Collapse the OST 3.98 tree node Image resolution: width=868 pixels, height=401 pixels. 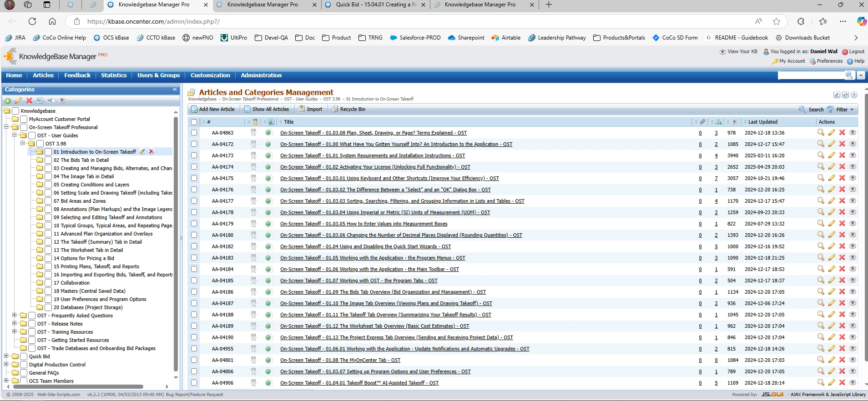[x=23, y=143]
